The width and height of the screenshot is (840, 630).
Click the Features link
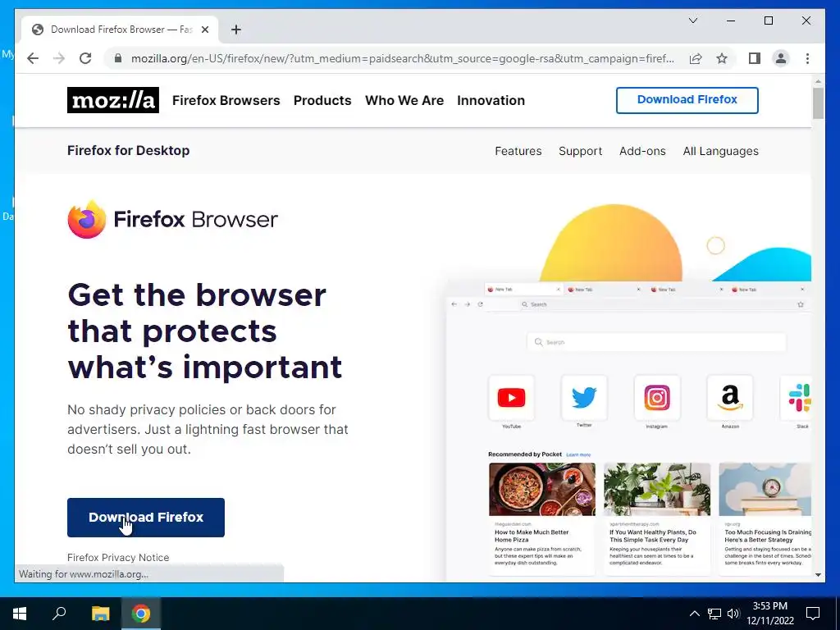518,151
